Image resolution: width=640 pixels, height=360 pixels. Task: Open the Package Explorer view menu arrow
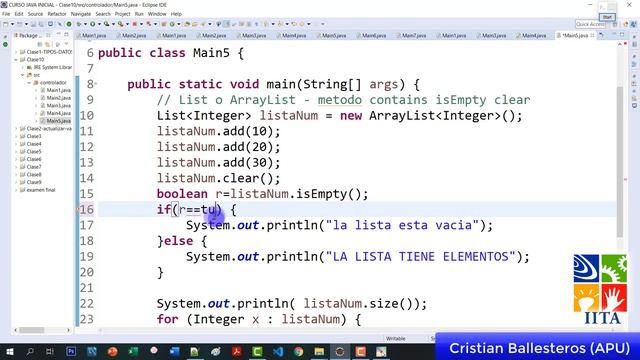pyautogui.click(x=67, y=44)
